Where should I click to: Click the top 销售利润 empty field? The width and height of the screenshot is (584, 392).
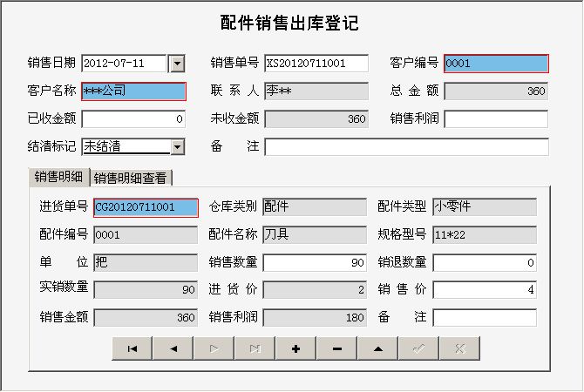pyautogui.click(x=496, y=119)
